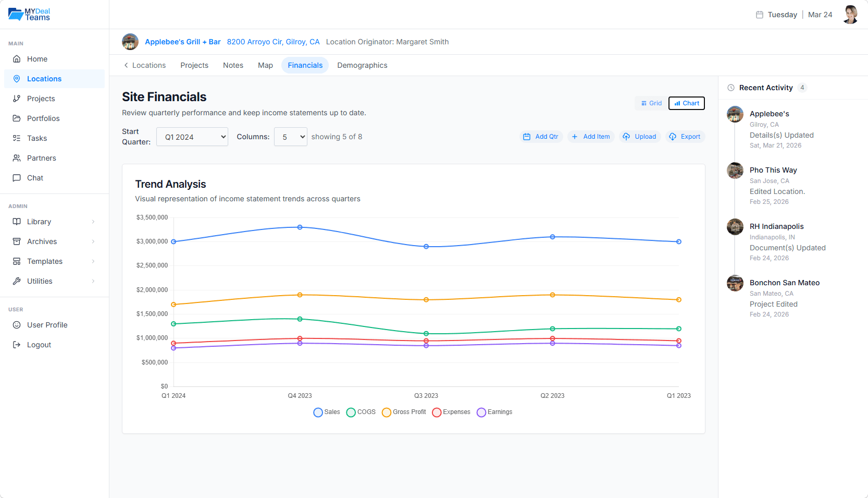Toggle Gross Profit series in legend
Image resolution: width=868 pixels, height=498 pixels.
pos(404,412)
